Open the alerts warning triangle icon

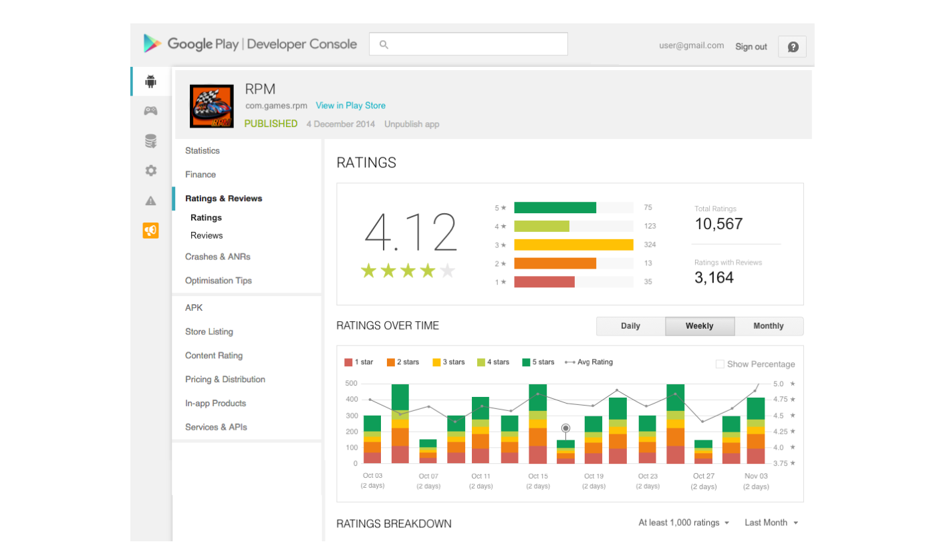[x=150, y=200]
